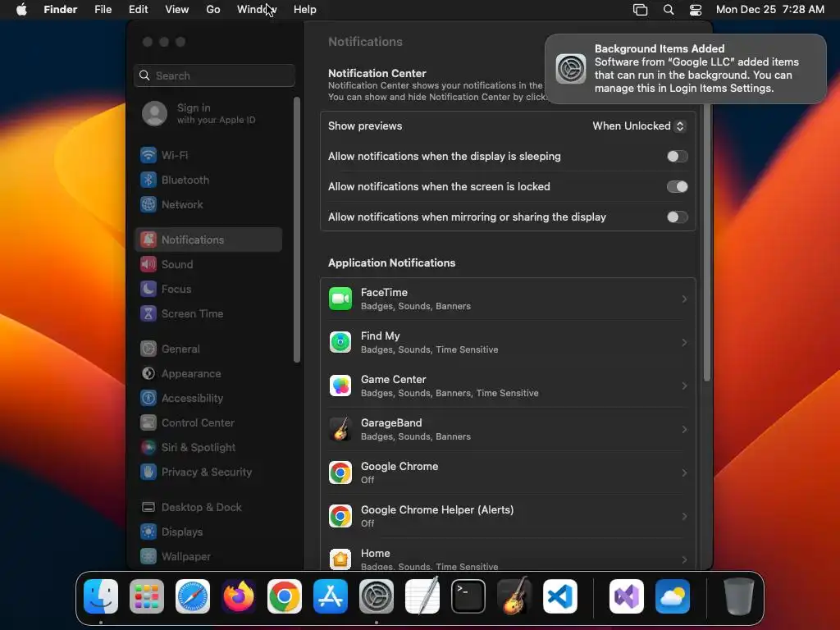Screen dimensions: 840x630
Task: Open Focus moon icon in sidebar
Action: 148,289
